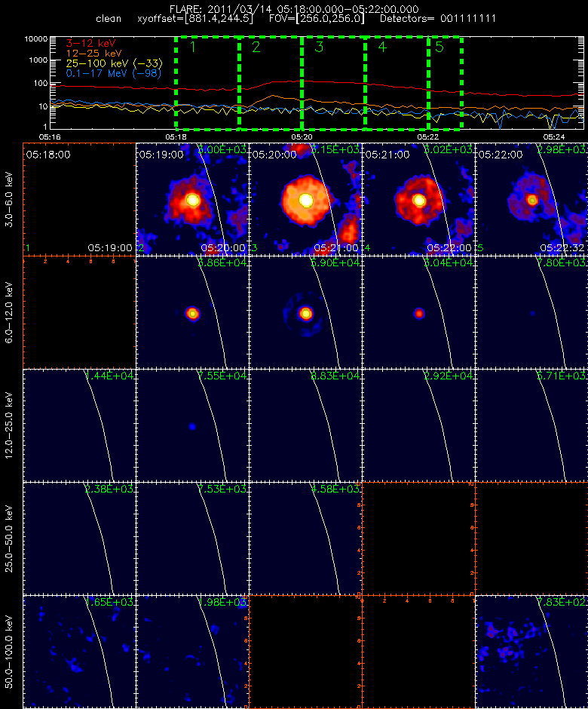This screenshot has width=588, height=709.
Task: Open the 50-100 keV image with 7.83E+02 peak
Action: pos(531,652)
